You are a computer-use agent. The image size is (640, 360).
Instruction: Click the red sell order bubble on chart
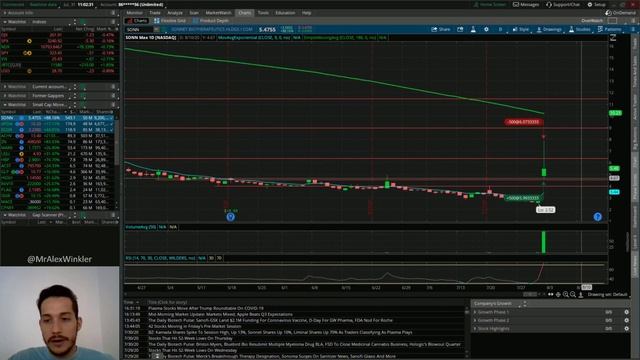coord(524,122)
